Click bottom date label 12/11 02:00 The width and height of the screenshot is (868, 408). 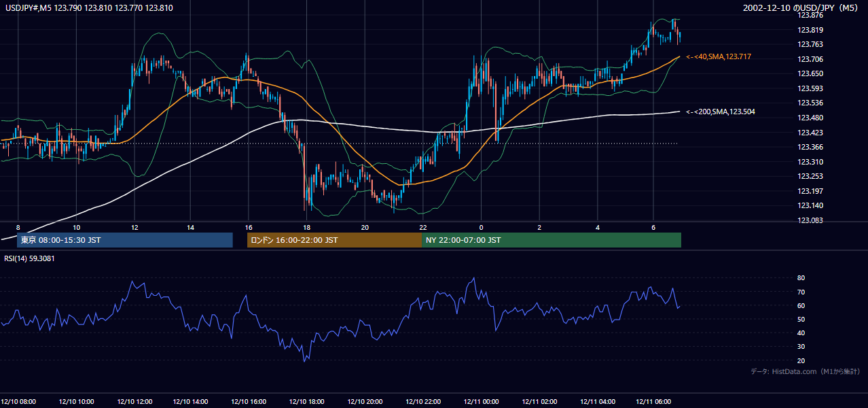point(539,402)
